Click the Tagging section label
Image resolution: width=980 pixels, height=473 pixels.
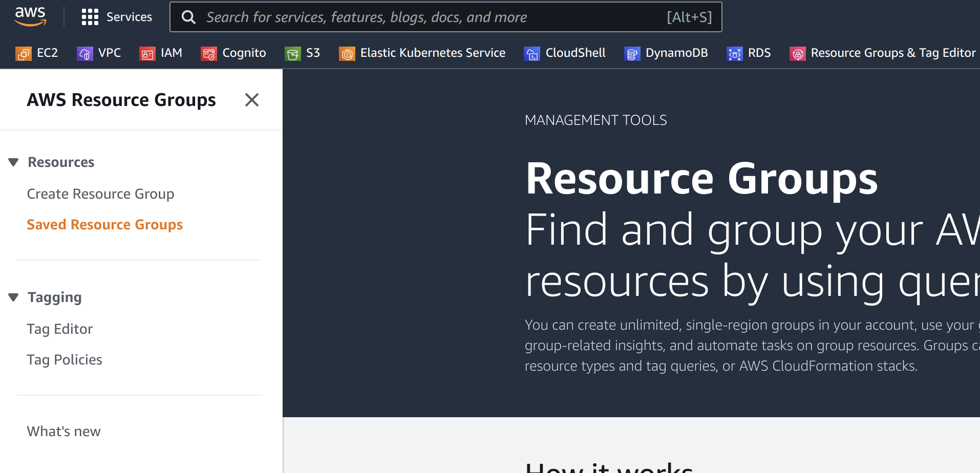(x=55, y=297)
